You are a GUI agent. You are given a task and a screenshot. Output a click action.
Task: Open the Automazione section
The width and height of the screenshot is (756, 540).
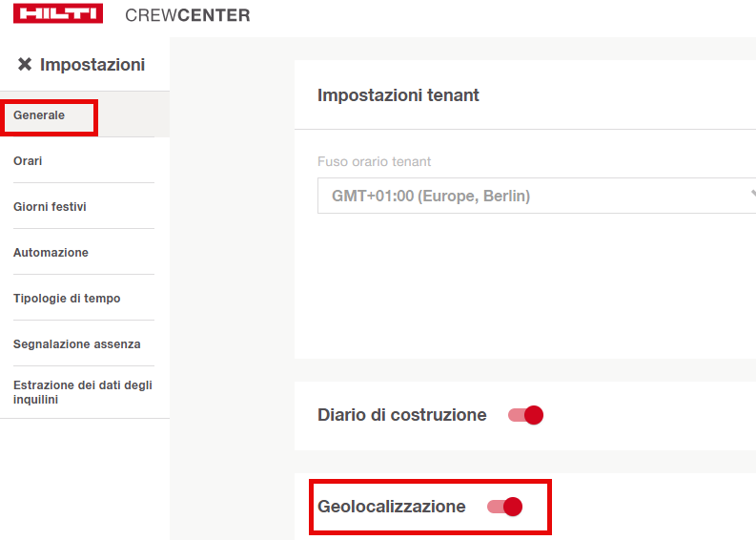pos(51,253)
